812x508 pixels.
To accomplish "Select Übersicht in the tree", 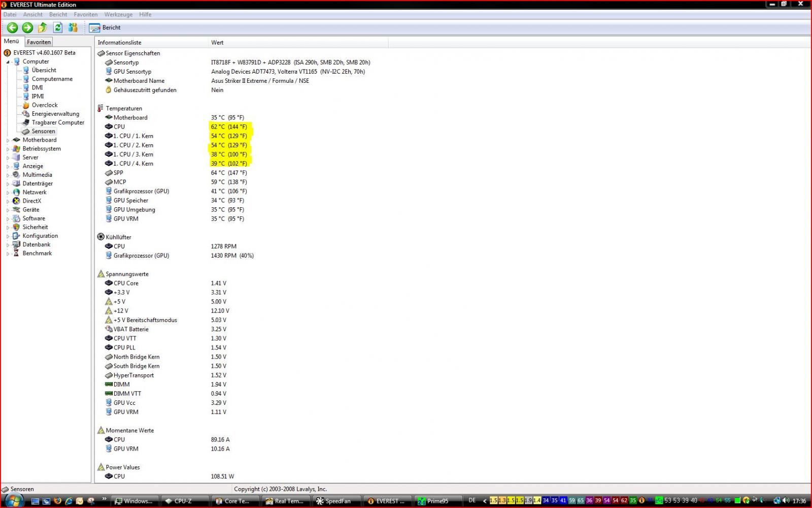I will pos(44,70).
